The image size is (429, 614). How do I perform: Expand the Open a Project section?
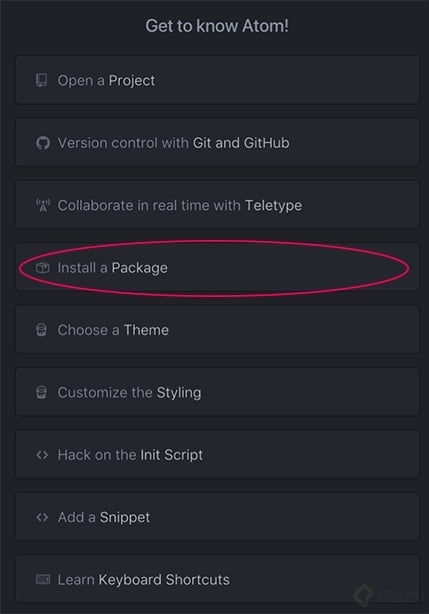click(217, 80)
